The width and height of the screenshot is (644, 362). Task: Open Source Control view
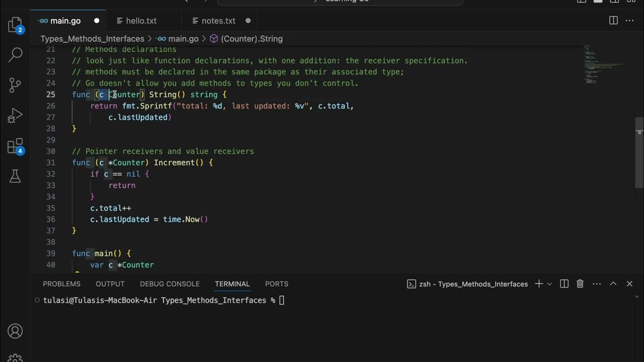(x=15, y=85)
